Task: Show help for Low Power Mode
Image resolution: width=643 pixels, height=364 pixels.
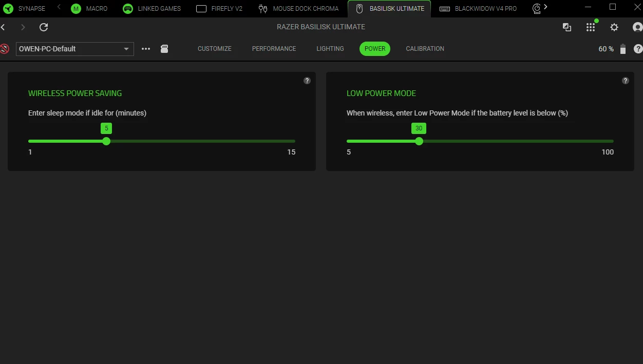Action: 626,81
